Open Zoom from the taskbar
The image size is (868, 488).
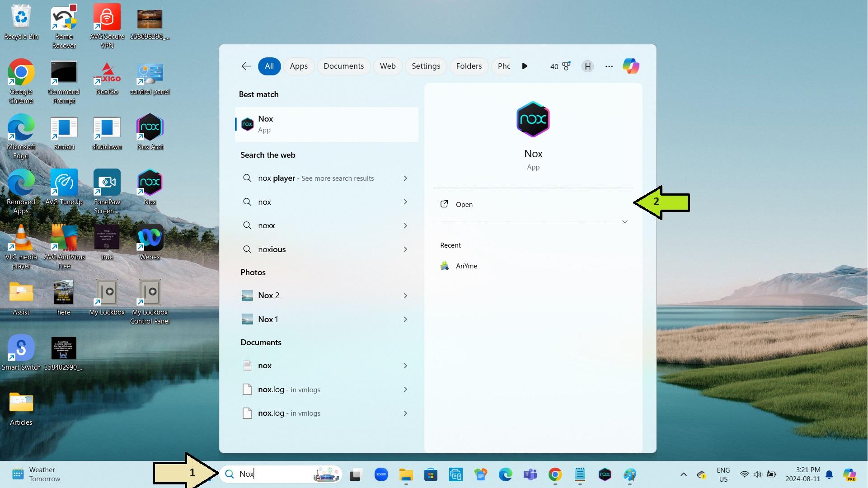pos(381,474)
